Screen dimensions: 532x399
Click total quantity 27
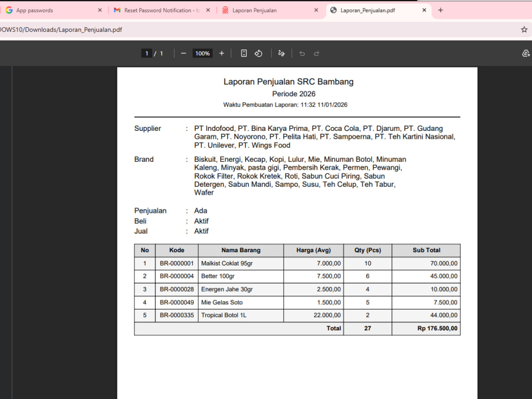tap(368, 328)
